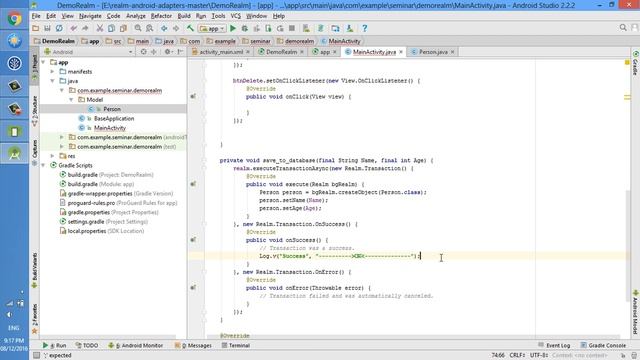Screen dimensions: 640x360
Task: Open Chrome from the Windows taskbar
Action: [x=14, y=19]
